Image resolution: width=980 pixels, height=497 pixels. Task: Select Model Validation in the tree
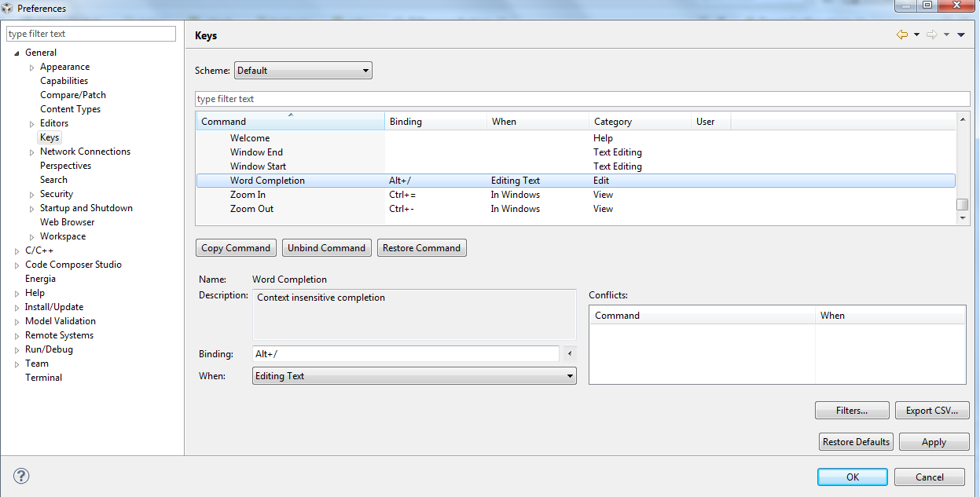pyautogui.click(x=61, y=321)
